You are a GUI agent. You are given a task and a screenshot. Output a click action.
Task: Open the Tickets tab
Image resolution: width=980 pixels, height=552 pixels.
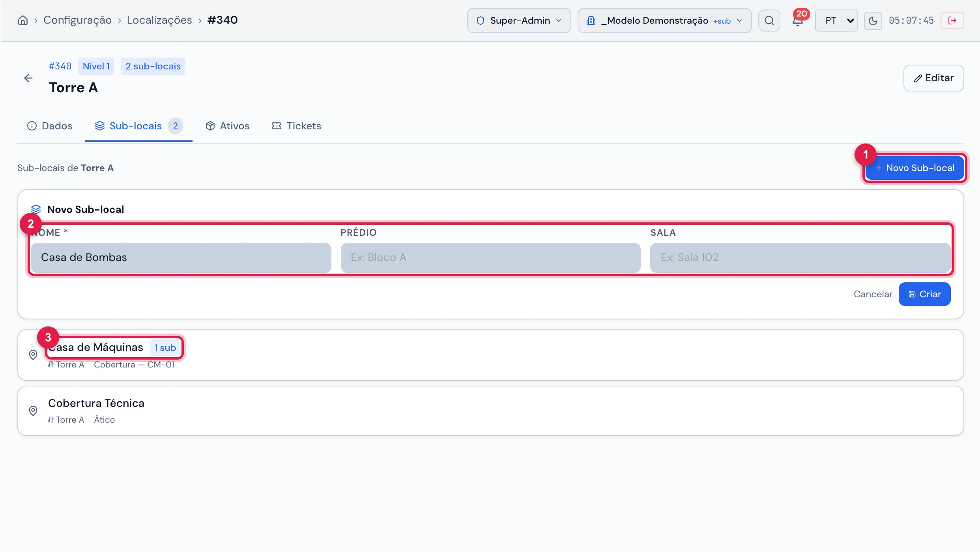(x=296, y=126)
